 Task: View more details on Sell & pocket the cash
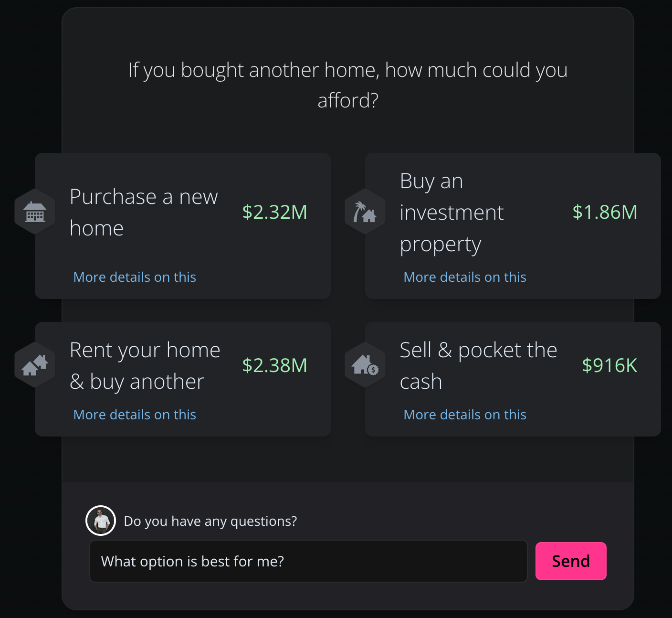pyautogui.click(x=465, y=415)
